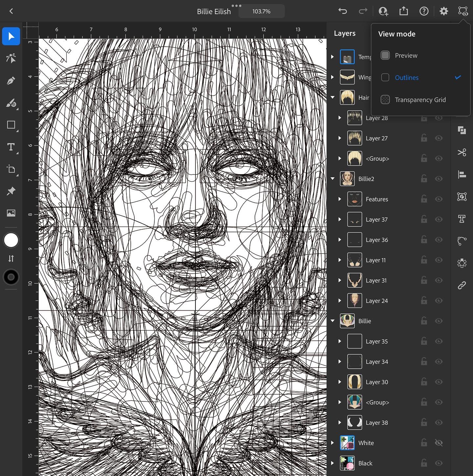This screenshot has width=473, height=476.
Task: Open the white fill color swatch
Action: pyautogui.click(x=11, y=240)
